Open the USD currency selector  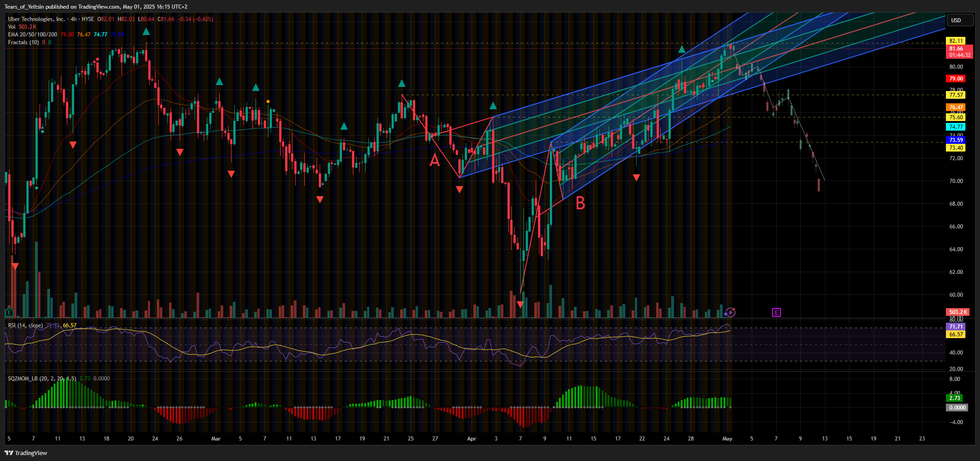coord(960,20)
